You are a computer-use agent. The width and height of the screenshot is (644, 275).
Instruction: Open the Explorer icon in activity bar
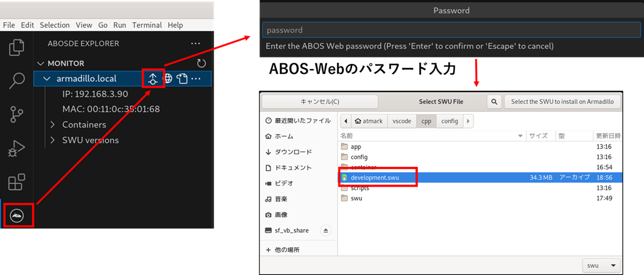pos(17,47)
